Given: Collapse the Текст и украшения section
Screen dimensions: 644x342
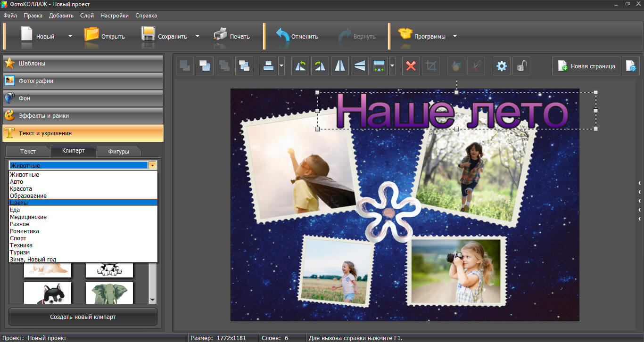Looking at the screenshot, I should [83, 133].
